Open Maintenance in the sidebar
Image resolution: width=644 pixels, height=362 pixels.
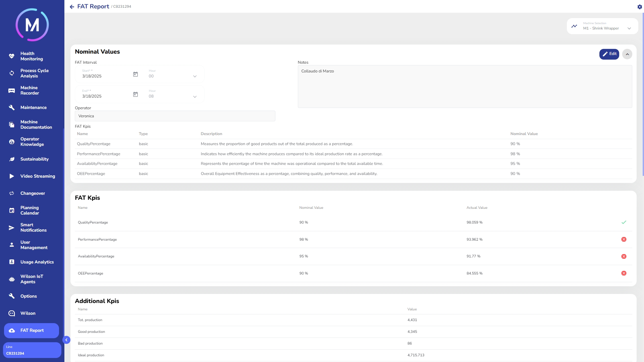33,108
